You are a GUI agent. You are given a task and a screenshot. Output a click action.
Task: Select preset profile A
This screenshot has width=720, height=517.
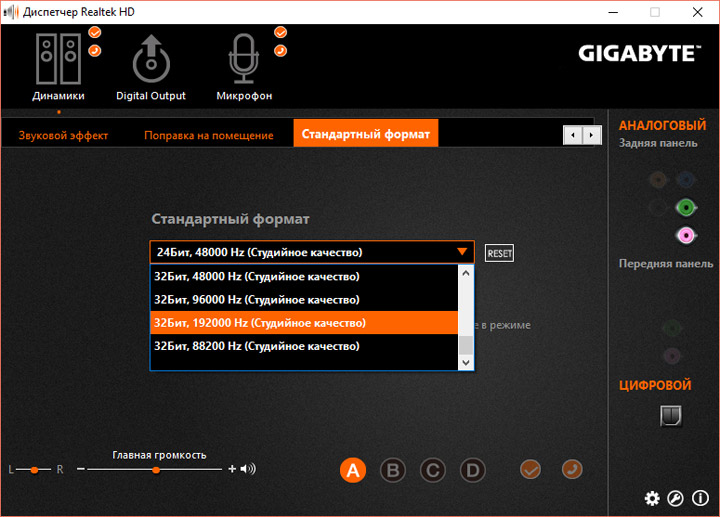tap(353, 470)
